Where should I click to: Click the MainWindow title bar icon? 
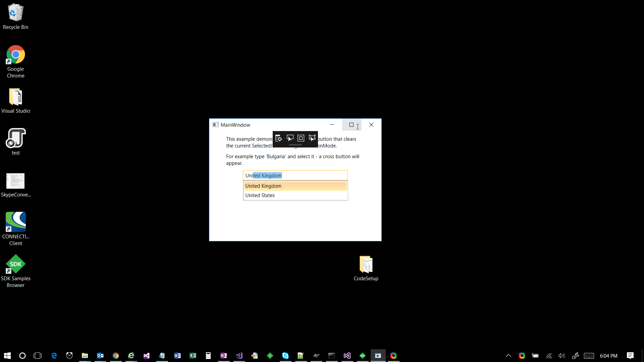215,125
